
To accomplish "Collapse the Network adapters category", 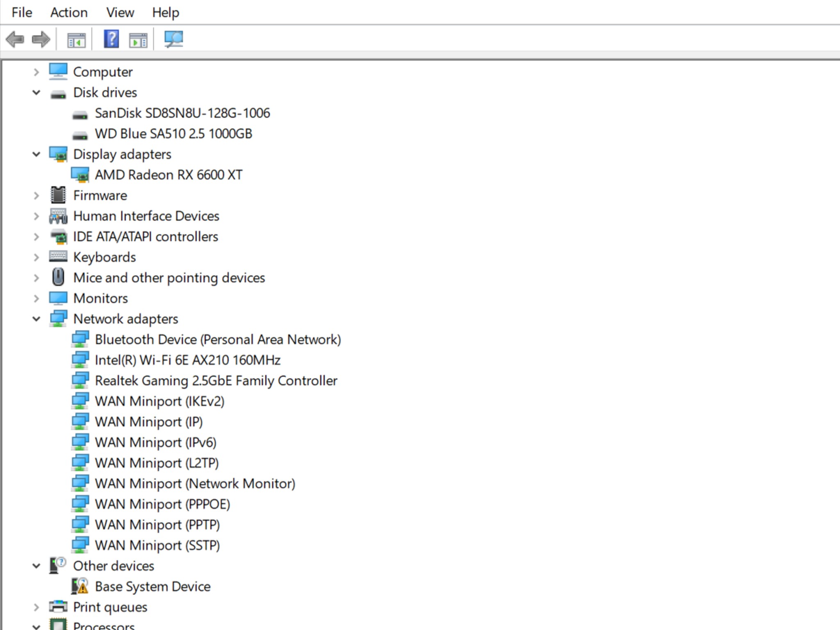I will tap(36, 319).
